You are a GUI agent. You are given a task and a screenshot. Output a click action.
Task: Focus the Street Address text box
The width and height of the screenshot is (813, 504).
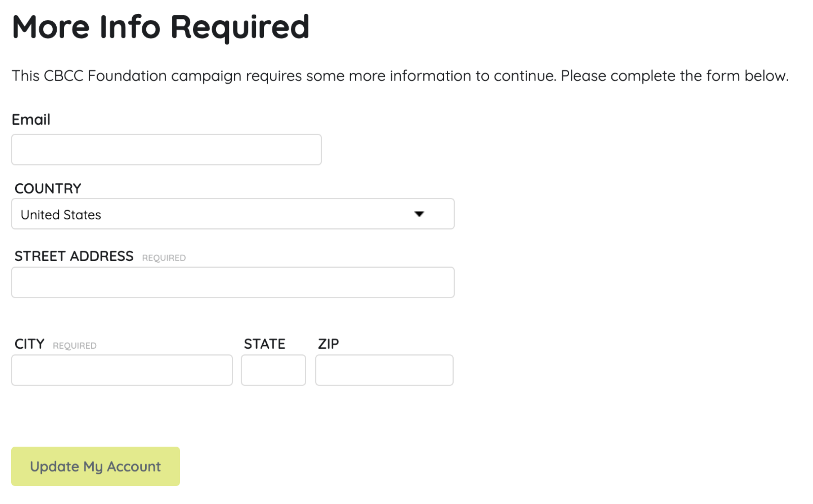(x=232, y=283)
